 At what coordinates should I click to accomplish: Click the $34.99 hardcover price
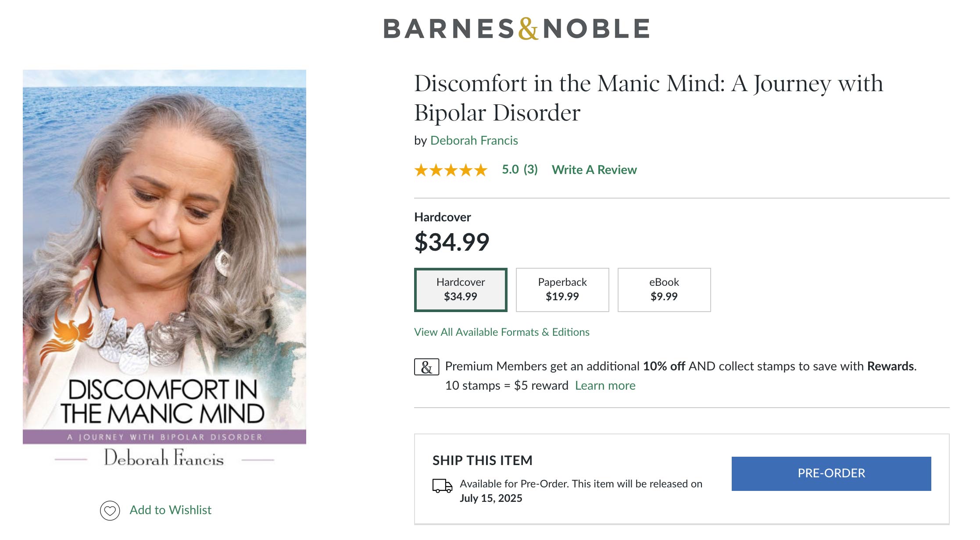(x=452, y=242)
